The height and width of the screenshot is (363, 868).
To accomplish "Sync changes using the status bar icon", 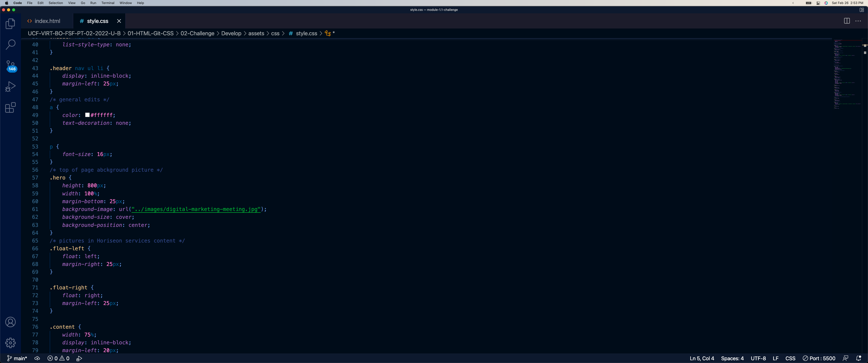I will pyautogui.click(x=37, y=358).
